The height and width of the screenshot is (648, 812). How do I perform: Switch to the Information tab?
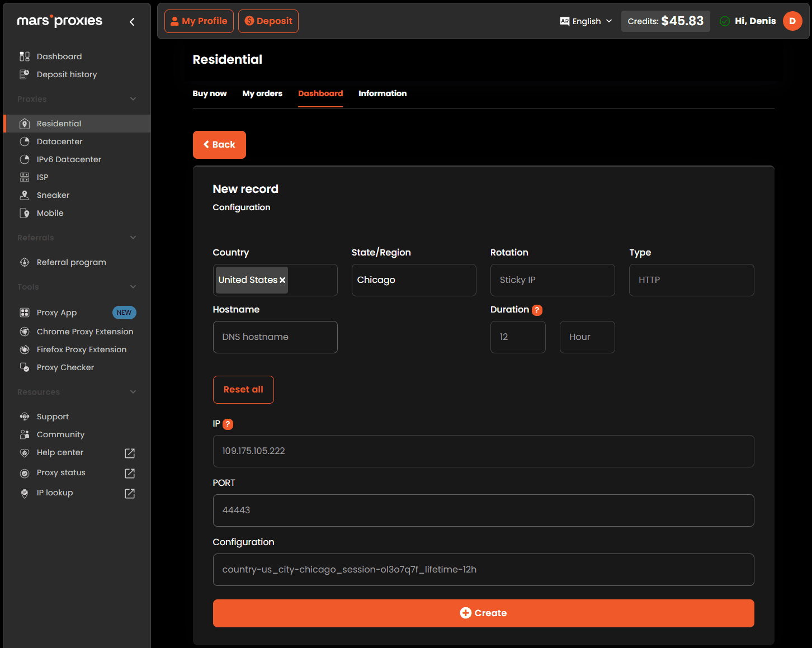[x=382, y=93]
